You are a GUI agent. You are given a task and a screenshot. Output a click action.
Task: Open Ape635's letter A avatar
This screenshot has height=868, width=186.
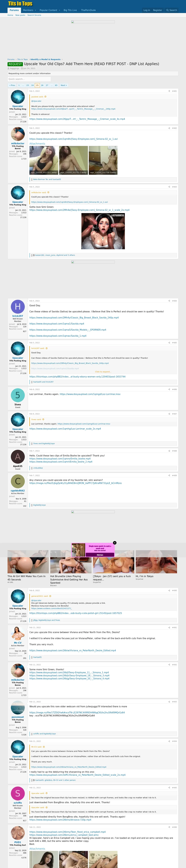[x=18, y=457]
